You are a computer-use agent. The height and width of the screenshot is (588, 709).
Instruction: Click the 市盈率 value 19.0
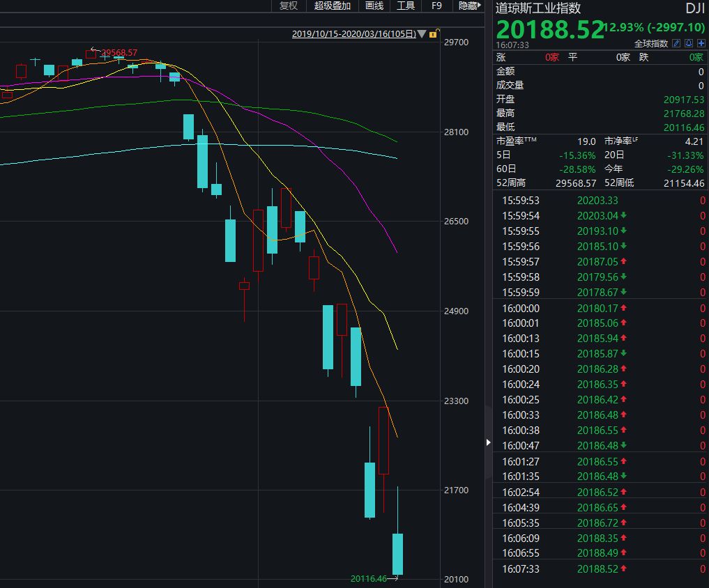click(586, 141)
